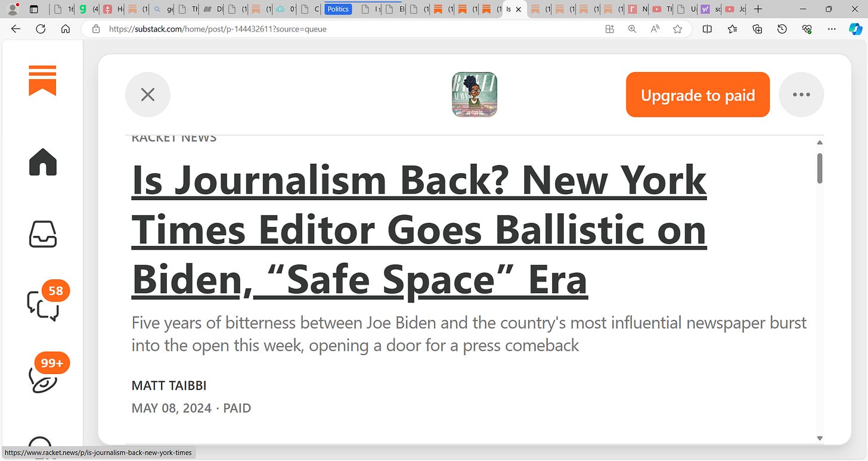Open the zoom magnifier in address bar
The height and width of the screenshot is (461, 868).
pyautogui.click(x=632, y=29)
